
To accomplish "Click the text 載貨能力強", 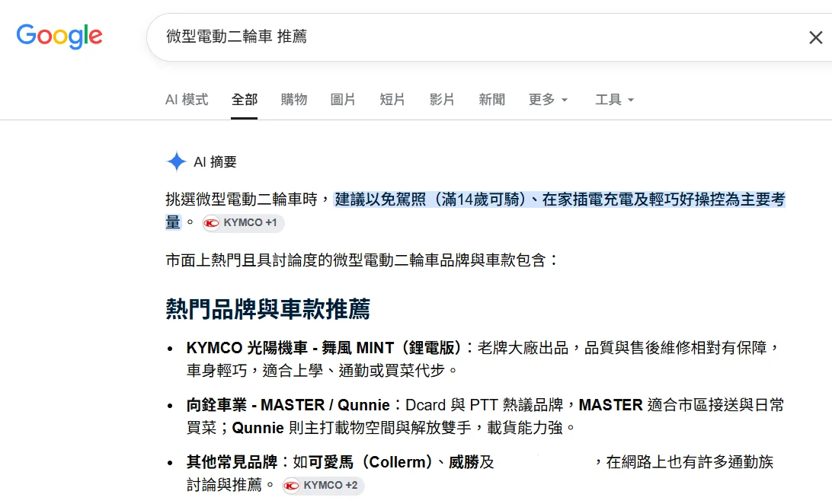I will pos(525,428).
